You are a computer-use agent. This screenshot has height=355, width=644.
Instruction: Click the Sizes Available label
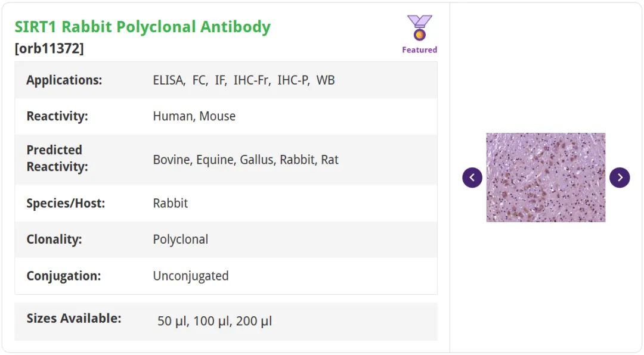(74, 319)
